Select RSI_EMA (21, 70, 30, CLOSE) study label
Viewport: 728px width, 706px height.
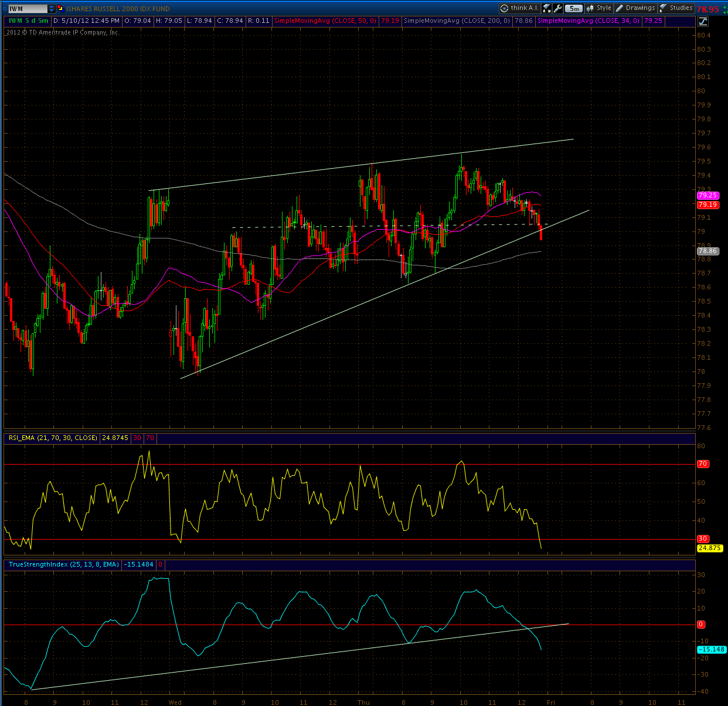53,438
